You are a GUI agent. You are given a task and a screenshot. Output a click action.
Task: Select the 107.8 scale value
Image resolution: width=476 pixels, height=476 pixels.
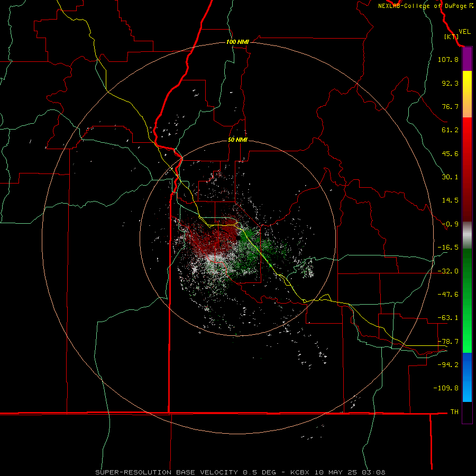pos(448,59)
